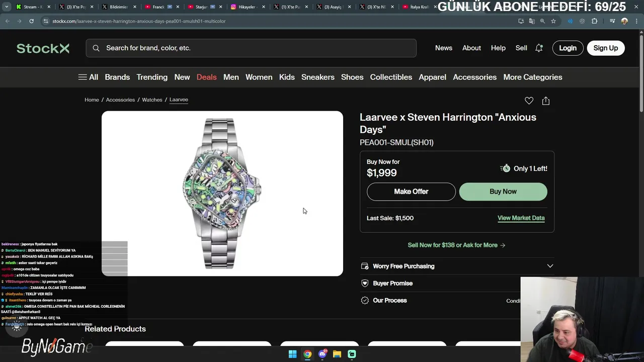Bookmark this page with the star icon
This screenshot has height=362, width=644.
(553, 21)
